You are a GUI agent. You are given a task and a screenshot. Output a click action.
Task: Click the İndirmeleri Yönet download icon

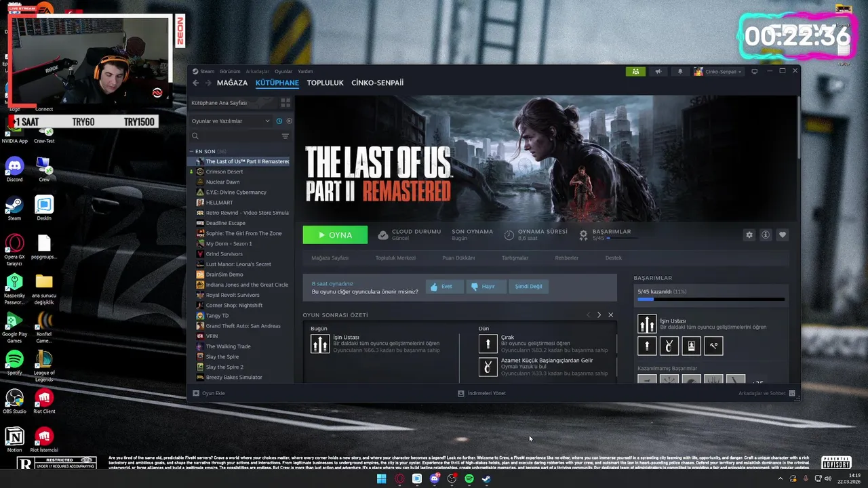pos(461,393)
